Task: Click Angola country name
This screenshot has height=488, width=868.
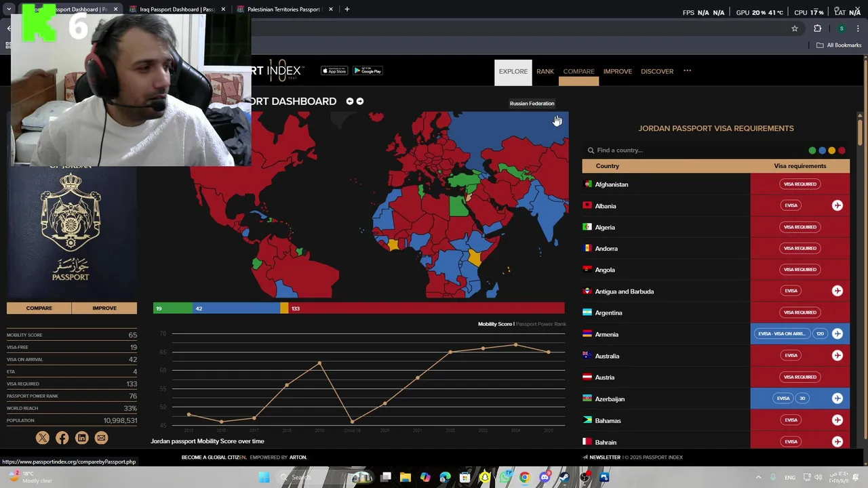Action: (605, 270)
